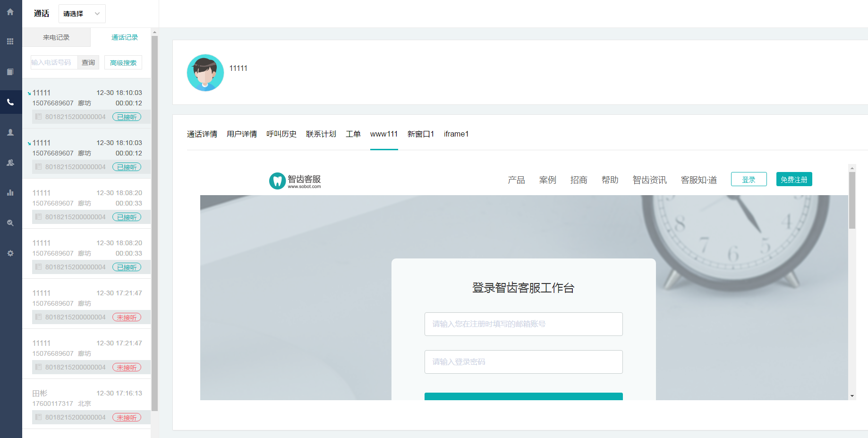Click the teal login submit button
The image size is (868, 438).
point(524,396)
